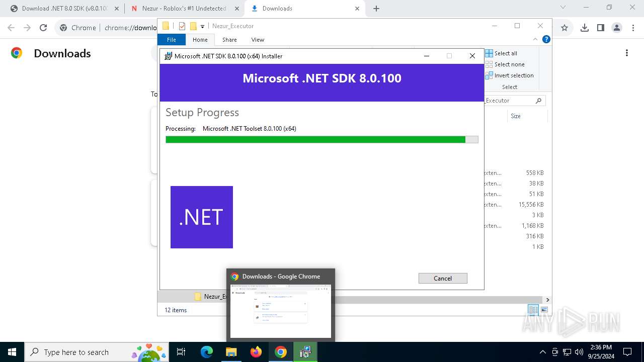Close the Downloads Chrome tab

[x=357, y=9]
